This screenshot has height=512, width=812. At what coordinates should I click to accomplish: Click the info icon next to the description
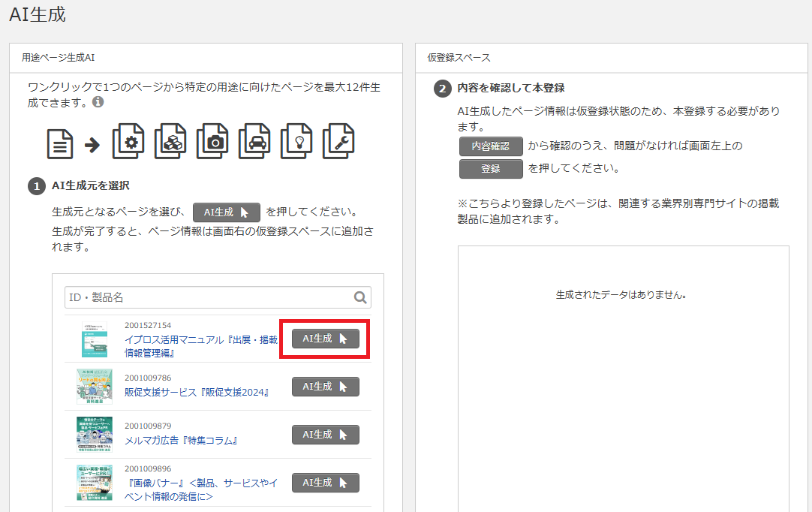click(x=98, y=103)
